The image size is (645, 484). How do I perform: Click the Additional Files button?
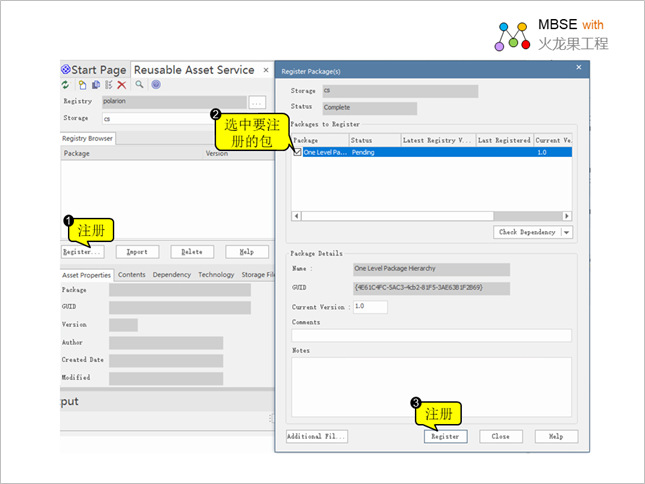point(316,437)
